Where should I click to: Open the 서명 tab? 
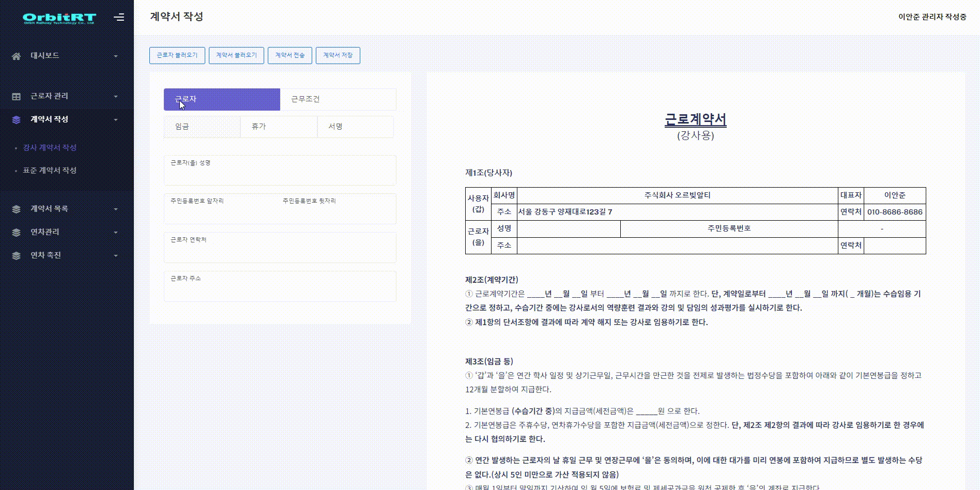tap(355, 127)
